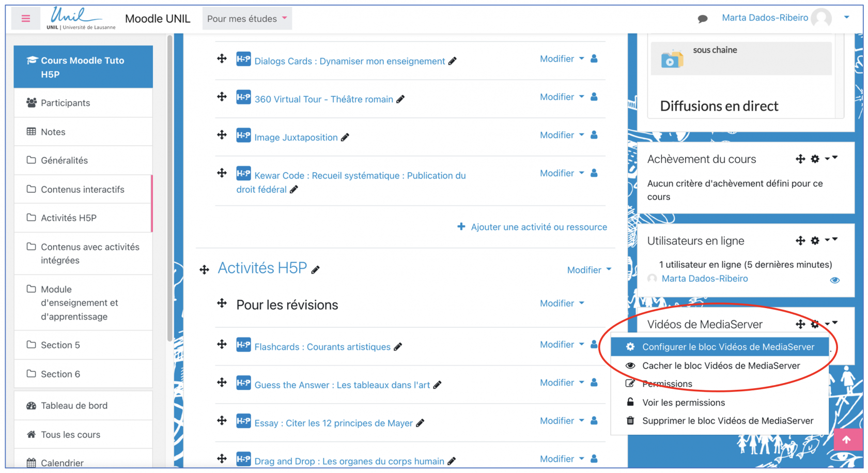Viewport: 868px width, 473px height.
Task: Click the user icon for Dialogs Cards row
Action: point(594,59)
